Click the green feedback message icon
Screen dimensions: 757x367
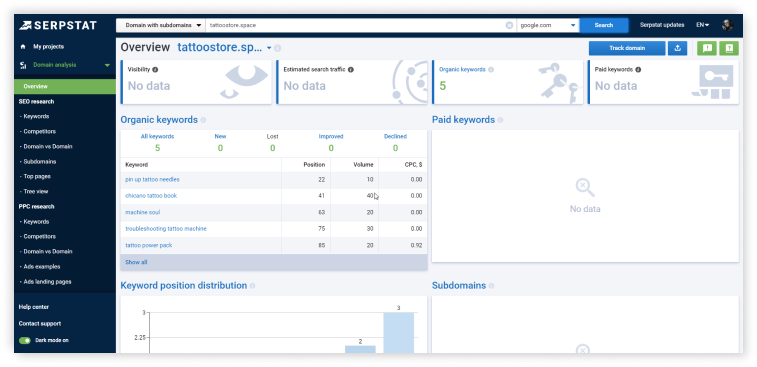pos(707,48)
